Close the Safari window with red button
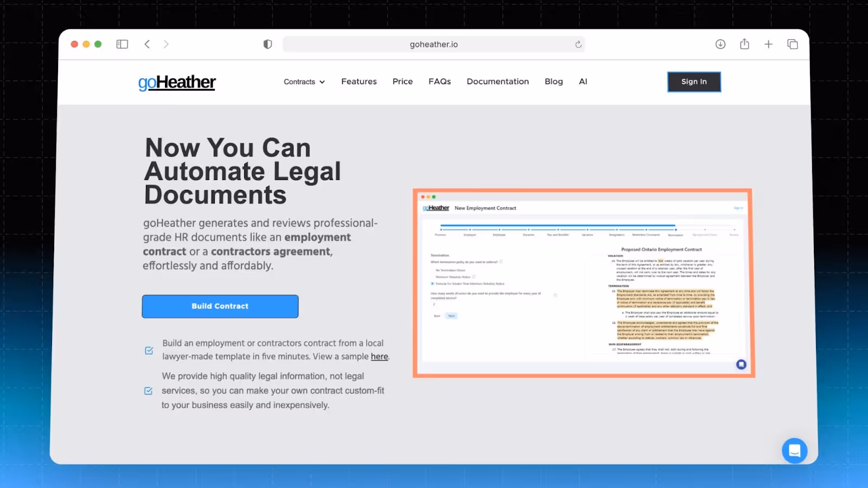The width and height of the screenshot is (868, 488). tap(74, 44)
